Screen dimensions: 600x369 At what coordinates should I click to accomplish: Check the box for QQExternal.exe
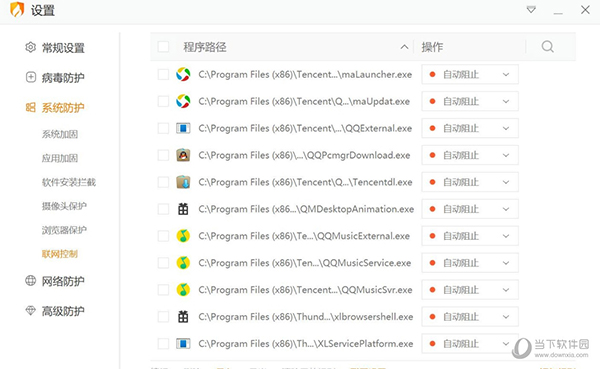click(163, 128)
